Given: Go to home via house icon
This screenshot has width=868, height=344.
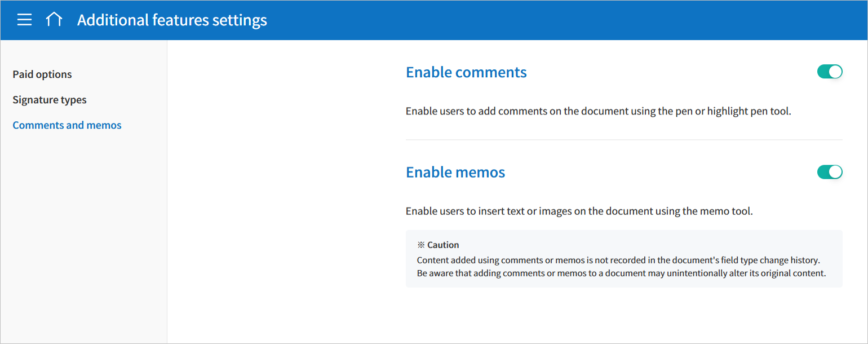Looking at the screenshot, I should (x=54, y=20).
